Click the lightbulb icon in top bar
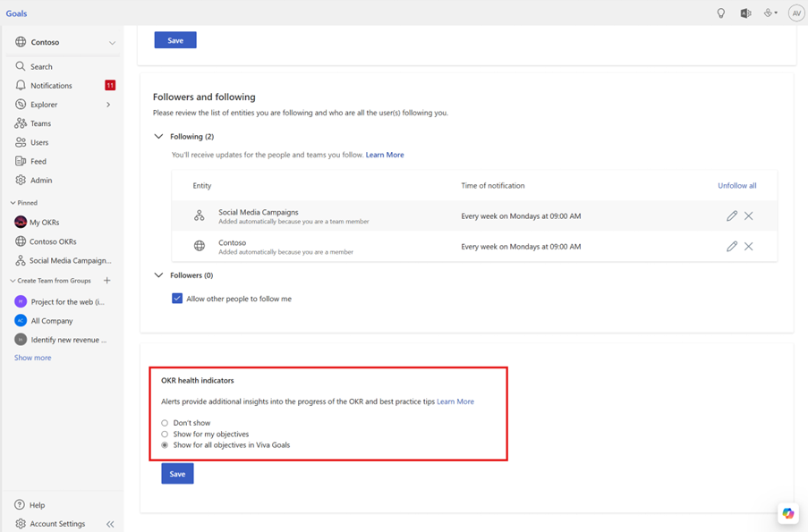The height and width of the screenshot is (532, 808). click(721, 13)
